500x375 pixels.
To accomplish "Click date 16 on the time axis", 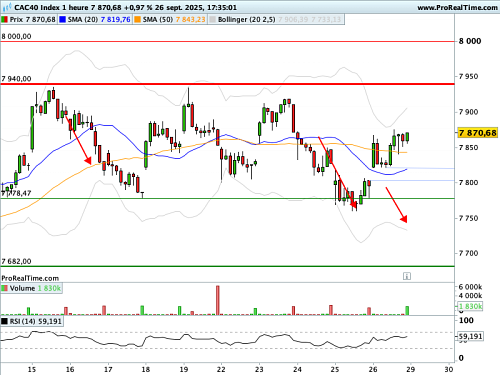I will tap(70, 369).
